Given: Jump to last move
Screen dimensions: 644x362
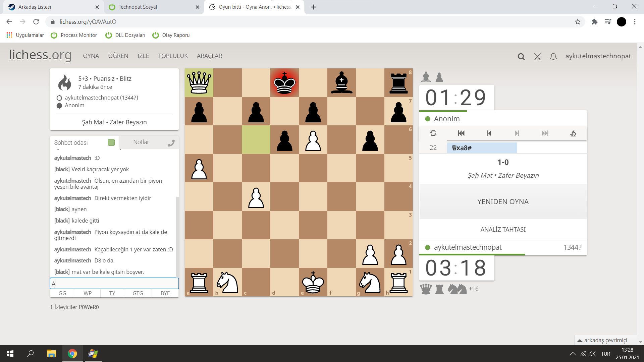Looking at the screenshot, I should [545, 133].
